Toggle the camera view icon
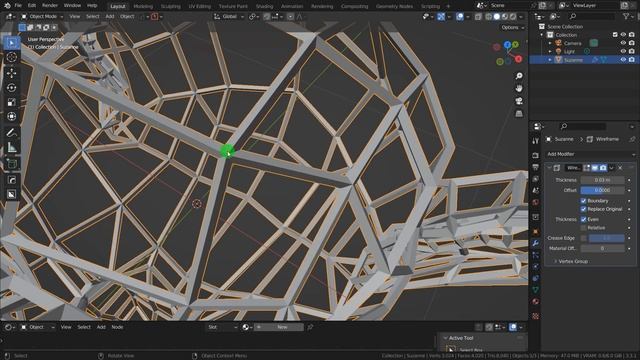The height and width of the screenshot is (360, 640). pyautogui.click(x=519, y=101)
